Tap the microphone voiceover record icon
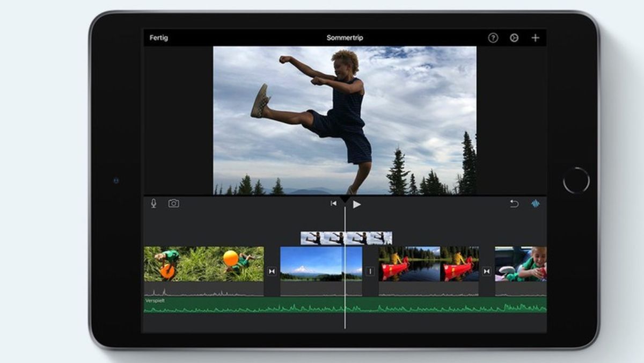 coord(153,204)
